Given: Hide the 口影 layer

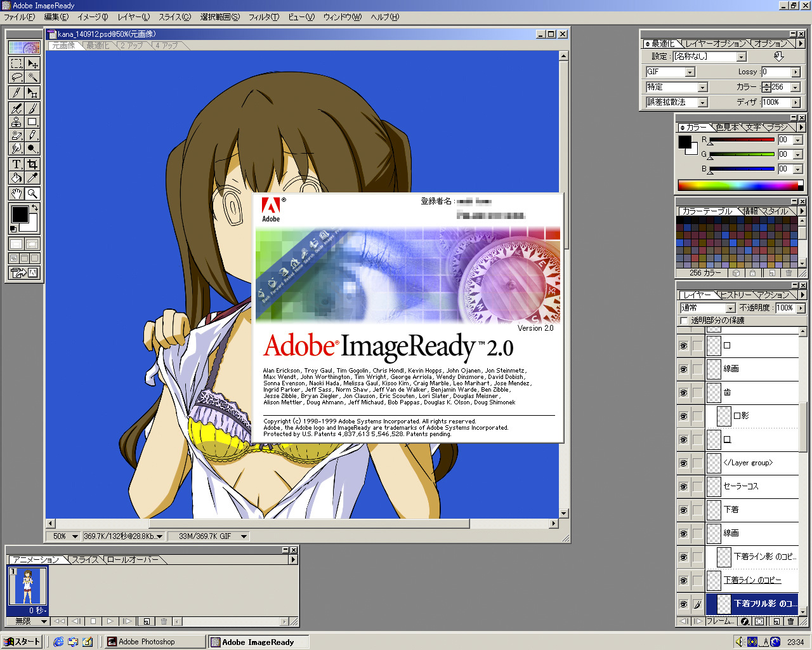Looking at the screenshot, I should (x=683, y=416).
